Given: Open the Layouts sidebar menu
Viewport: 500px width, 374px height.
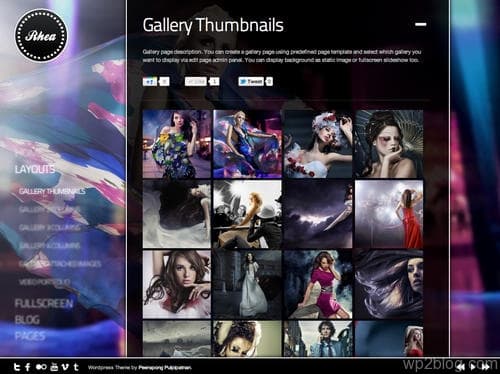Looking at the screenshot, I should click(x=35, y=169).
